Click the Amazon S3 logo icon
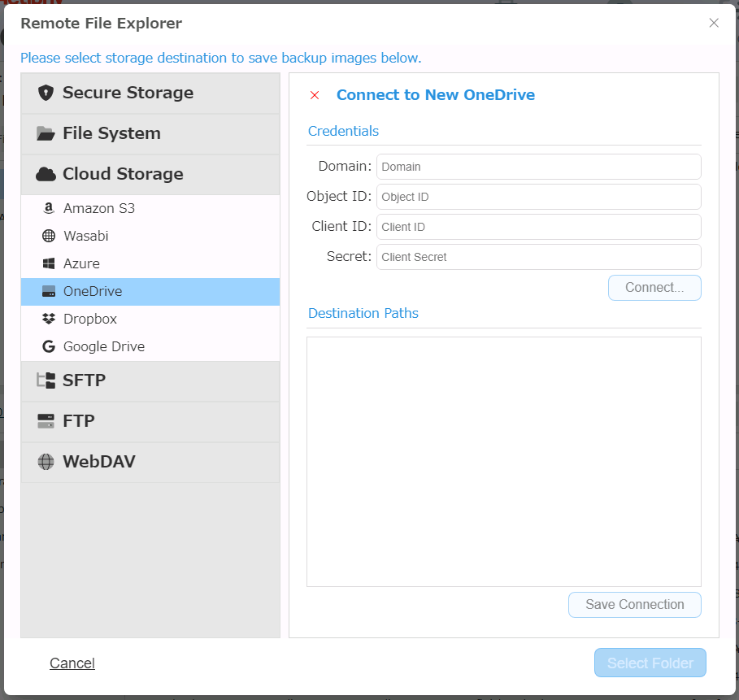This screenshot has height=700, width=739. 48,209
